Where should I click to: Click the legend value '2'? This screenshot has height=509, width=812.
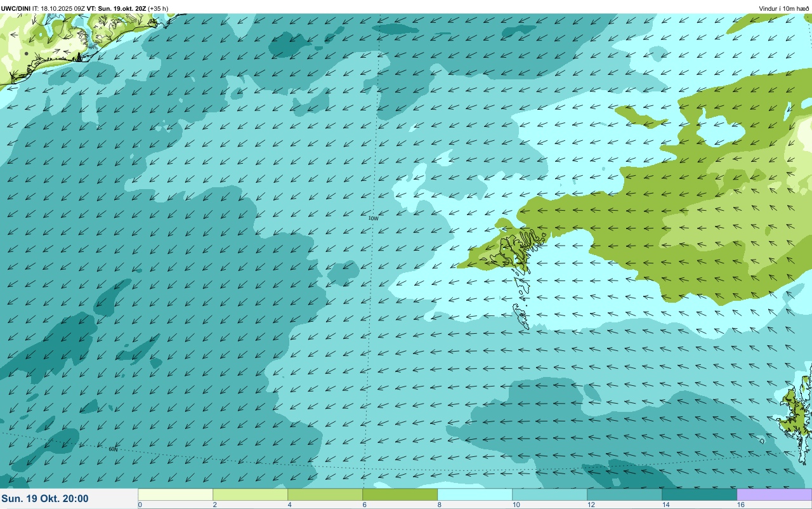click(x=214, y=505)
